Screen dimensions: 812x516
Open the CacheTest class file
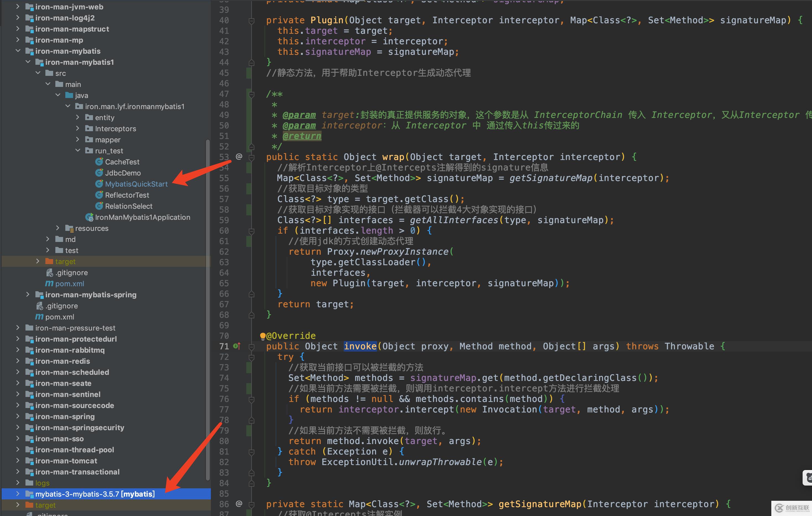pos(122,162)
